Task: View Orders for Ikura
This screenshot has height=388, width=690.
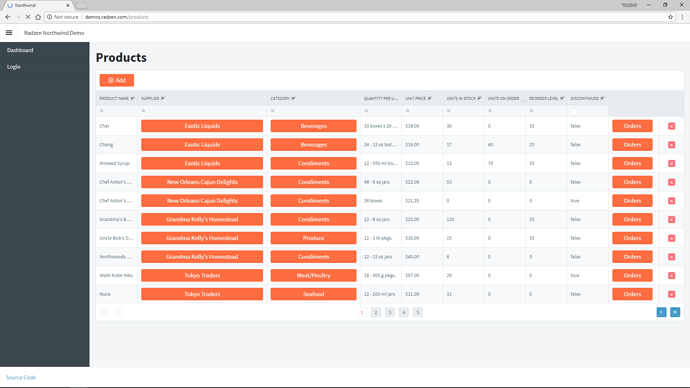Action: click(632, 294)
